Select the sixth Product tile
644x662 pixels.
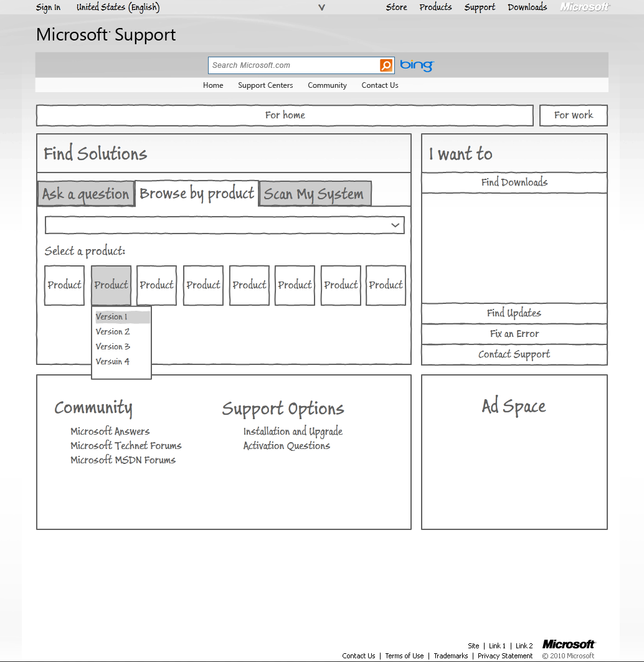click(x=295, y=285)
